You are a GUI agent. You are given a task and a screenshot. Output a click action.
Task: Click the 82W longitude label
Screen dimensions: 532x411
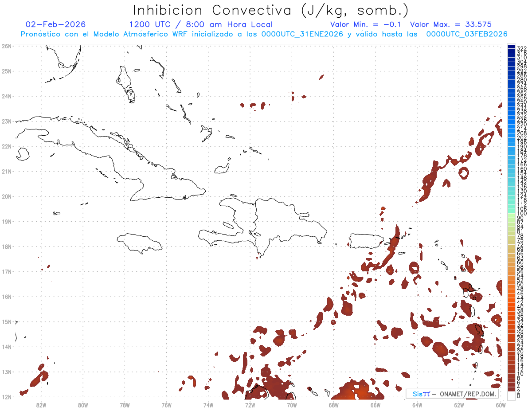click(x=41, y=405)
